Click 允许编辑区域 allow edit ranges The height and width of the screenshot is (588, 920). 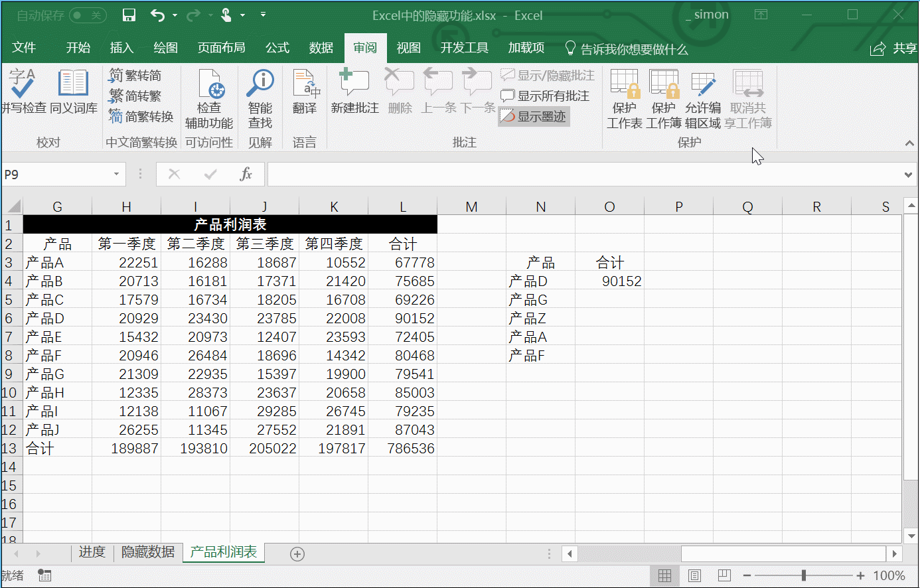coord(704,96)
